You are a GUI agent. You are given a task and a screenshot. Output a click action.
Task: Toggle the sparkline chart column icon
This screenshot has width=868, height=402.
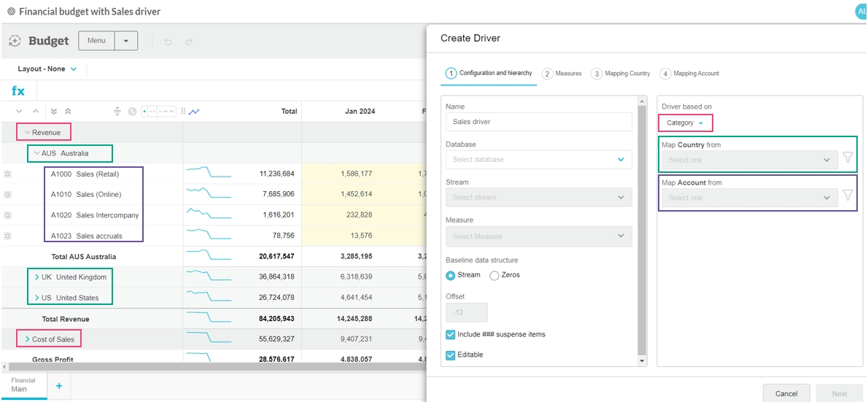point(194,112)
